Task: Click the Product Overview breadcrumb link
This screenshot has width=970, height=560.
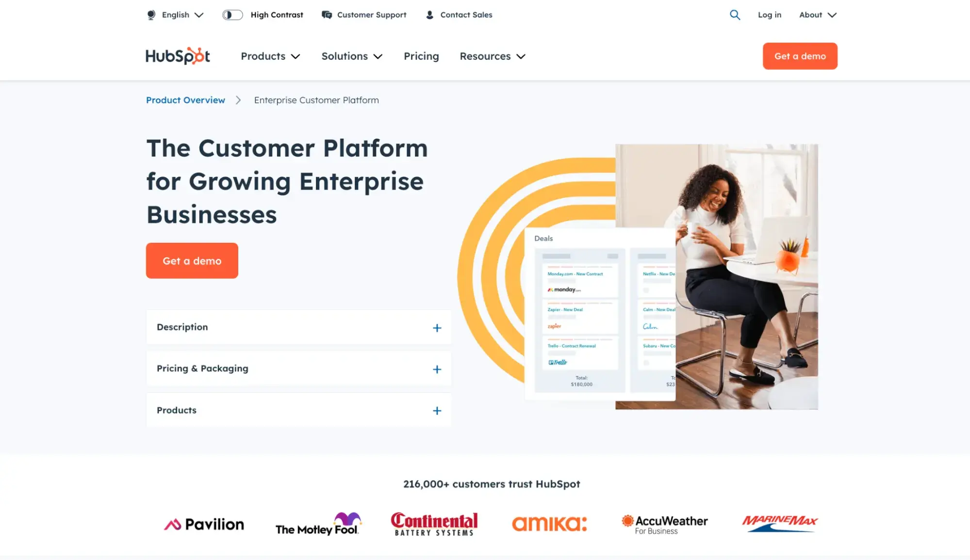Action: [185, 100]
